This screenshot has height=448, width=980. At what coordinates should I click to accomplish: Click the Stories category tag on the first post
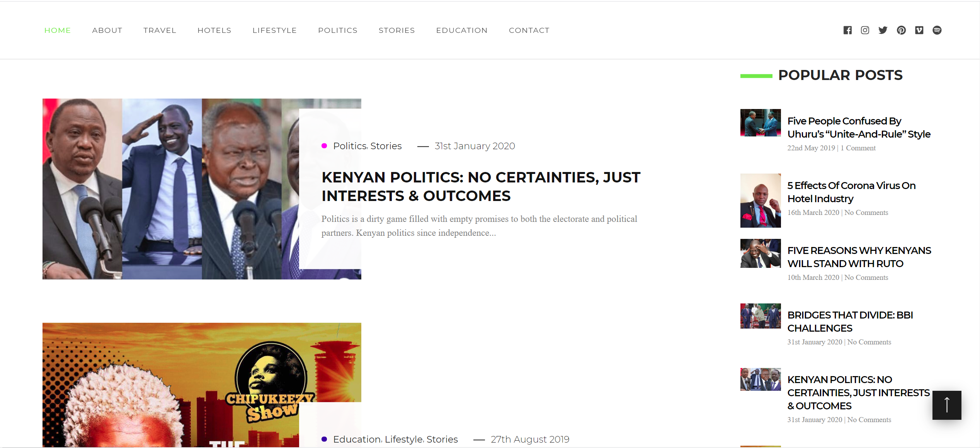(386, 146)
